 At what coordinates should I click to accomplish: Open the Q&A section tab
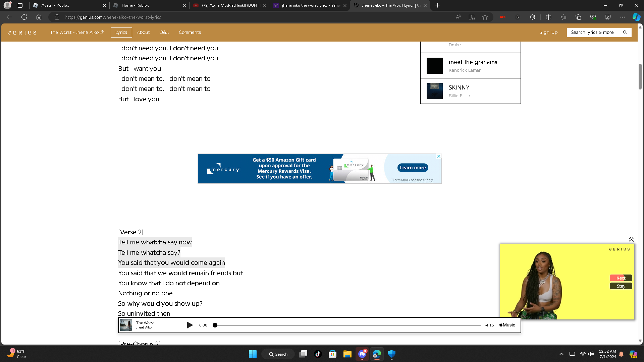point(164,33)
